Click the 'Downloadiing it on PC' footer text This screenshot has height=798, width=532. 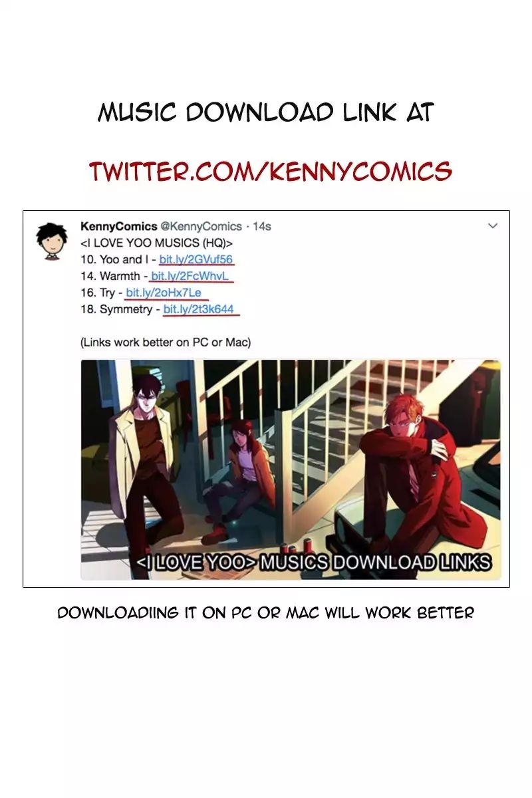tap(265, 612)
